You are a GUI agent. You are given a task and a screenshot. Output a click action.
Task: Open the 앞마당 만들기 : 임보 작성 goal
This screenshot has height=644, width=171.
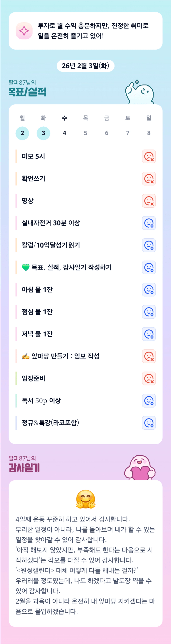[x=65, y=356]
